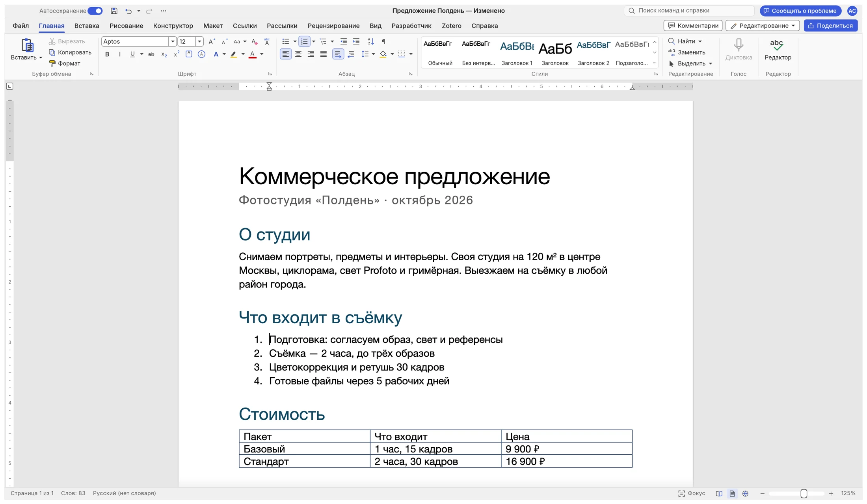Switch to the Layout tab
The image size is (867, 504).
pyautogui.click(x=213, y=26)
